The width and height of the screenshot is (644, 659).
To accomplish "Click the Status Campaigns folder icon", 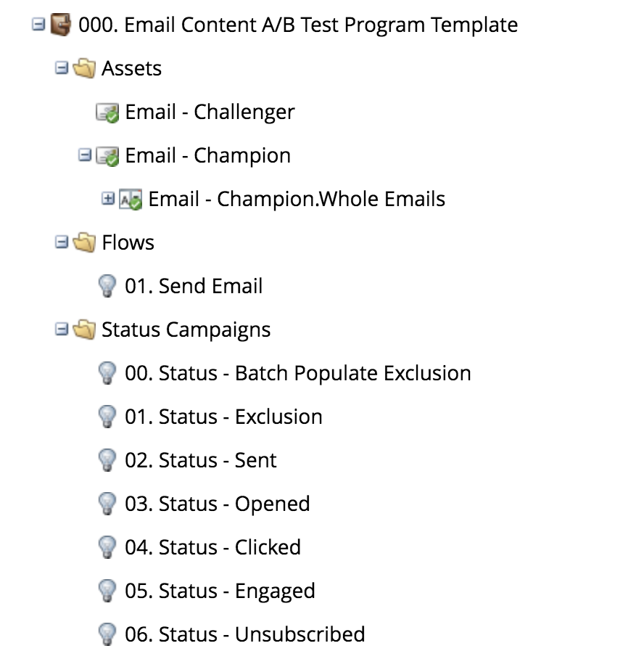I will click(x=85, y=330).
